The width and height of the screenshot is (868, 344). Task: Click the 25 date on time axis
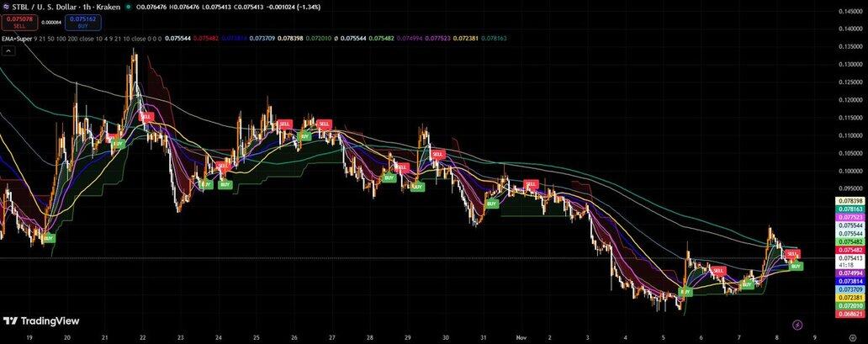point(257,336)
